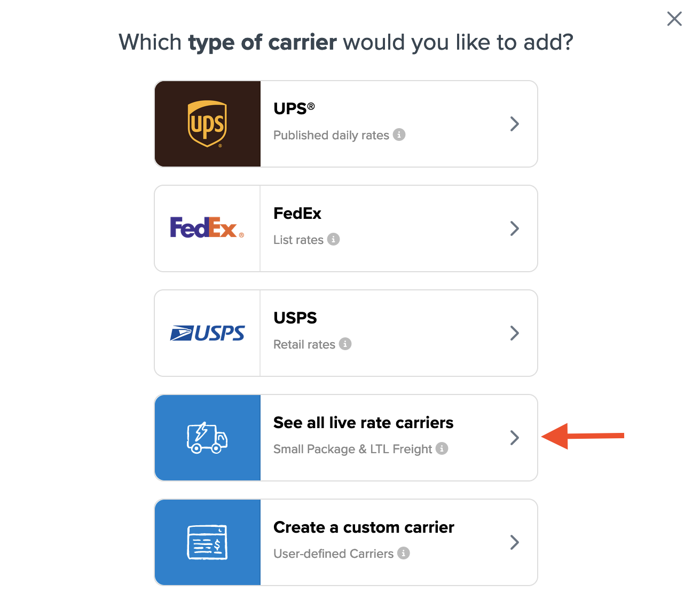Image resolution: width=692 pixels, height=616 pixels.
Task: Choose Create a custom carrier
Action: pyautogui.click(x=364, y=527)
